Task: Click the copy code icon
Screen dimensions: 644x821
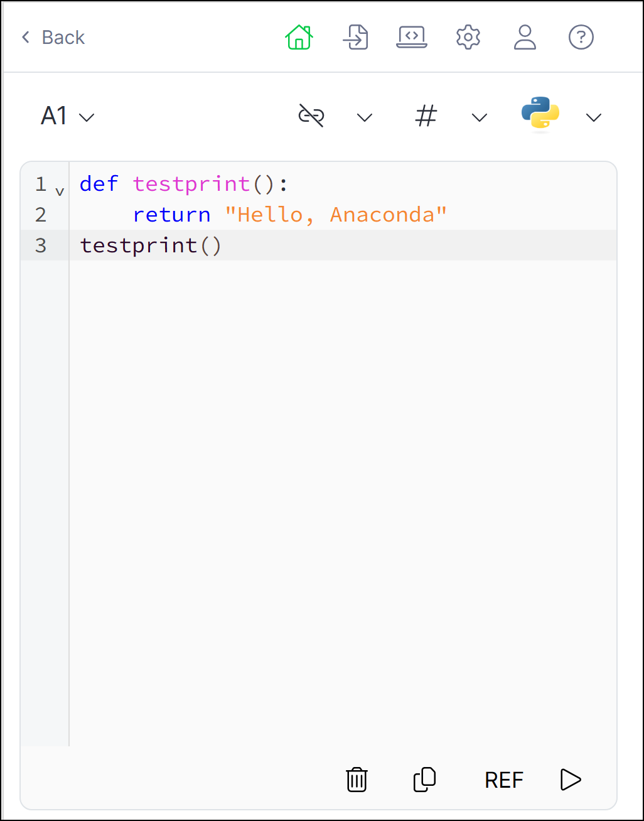Action: coord(424,780)
